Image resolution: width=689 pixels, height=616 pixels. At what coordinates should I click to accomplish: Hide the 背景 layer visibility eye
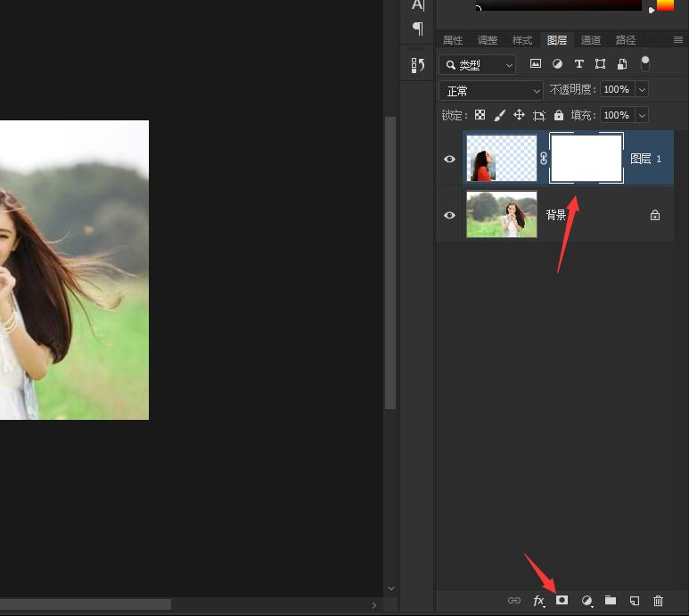tap(449, 215)
